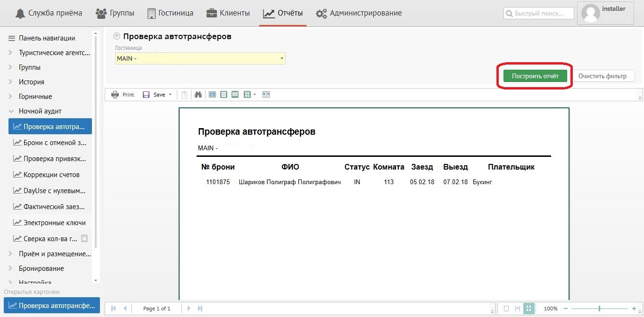Open the Клиенты menu tab
The image size is (644, 317).
click(228, 13)
